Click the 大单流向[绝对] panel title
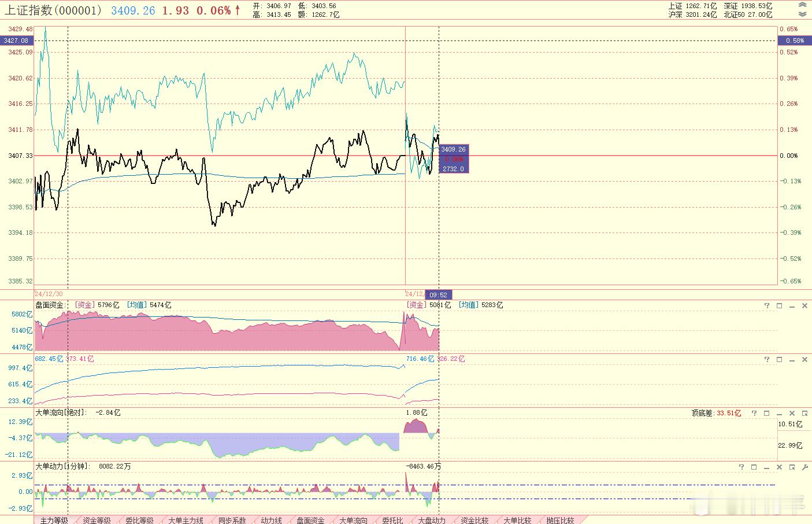 click(61, 412)
